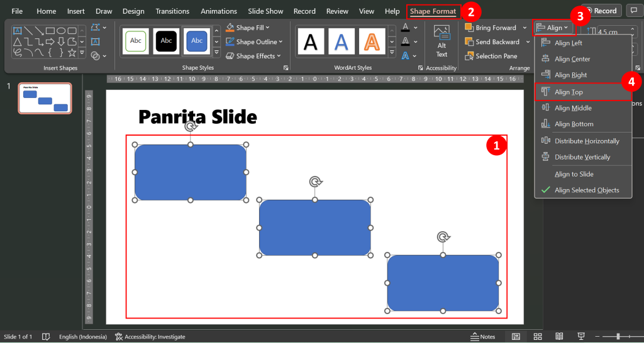Open the Selection Pane
The width and height of the screenshot is (644, 343).
click(491, 56)
